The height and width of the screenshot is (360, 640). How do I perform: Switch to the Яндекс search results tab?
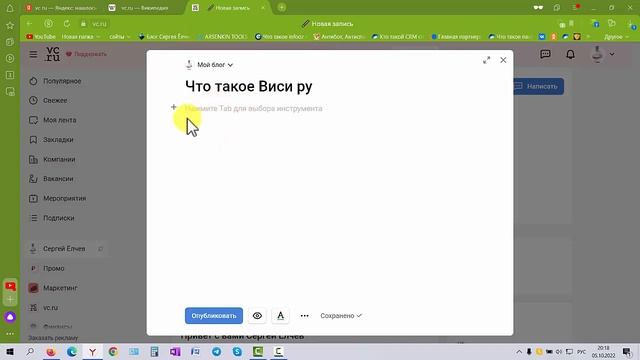[61, 8]
